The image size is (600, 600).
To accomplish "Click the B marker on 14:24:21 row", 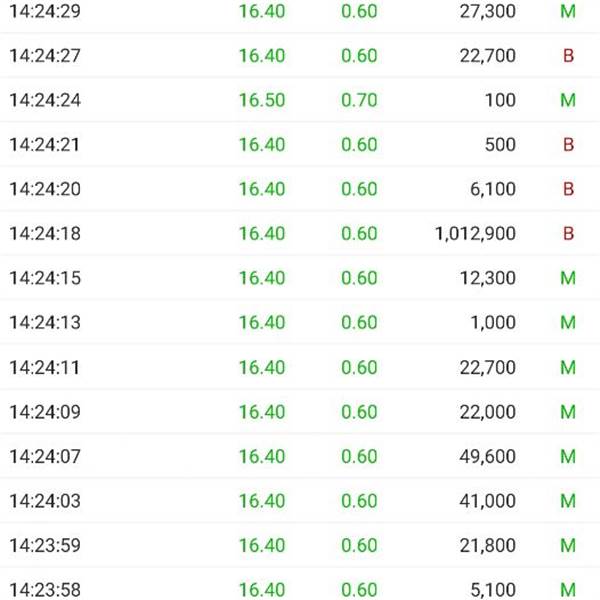I will click(x=568, y=145).
